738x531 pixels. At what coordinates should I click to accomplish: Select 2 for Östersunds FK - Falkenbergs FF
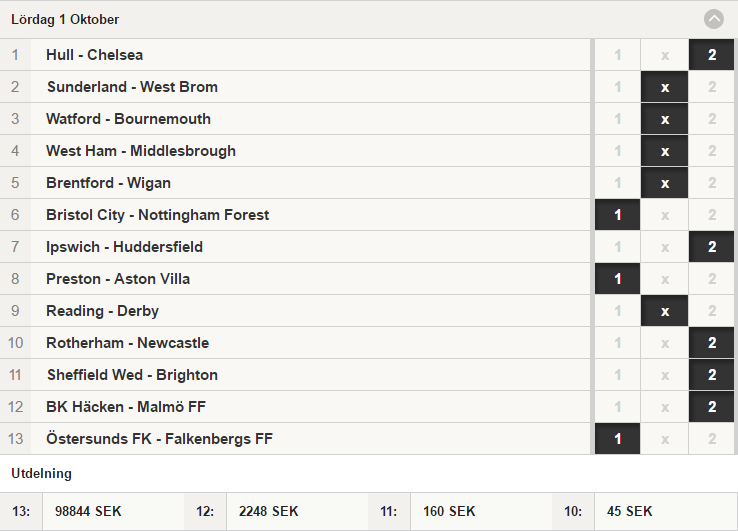(712, 439)
